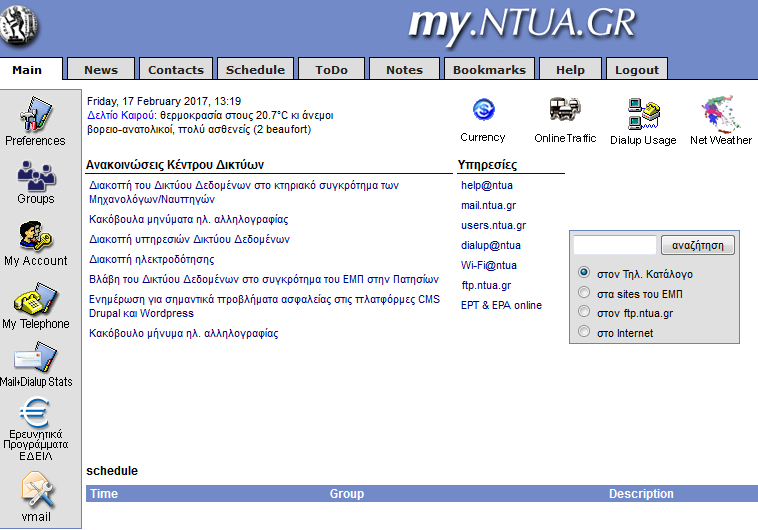
Task: Open the help@ntua service link
Action: coord(487,186)
